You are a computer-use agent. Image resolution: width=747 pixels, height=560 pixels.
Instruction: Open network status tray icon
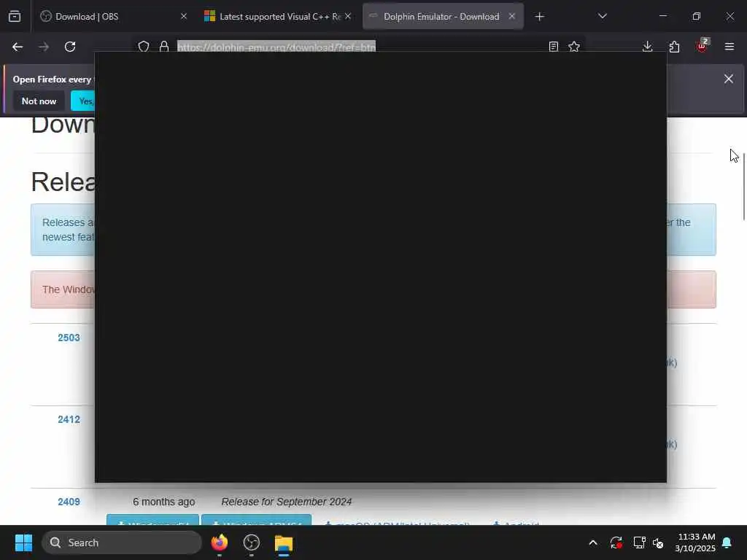point(639,542)
